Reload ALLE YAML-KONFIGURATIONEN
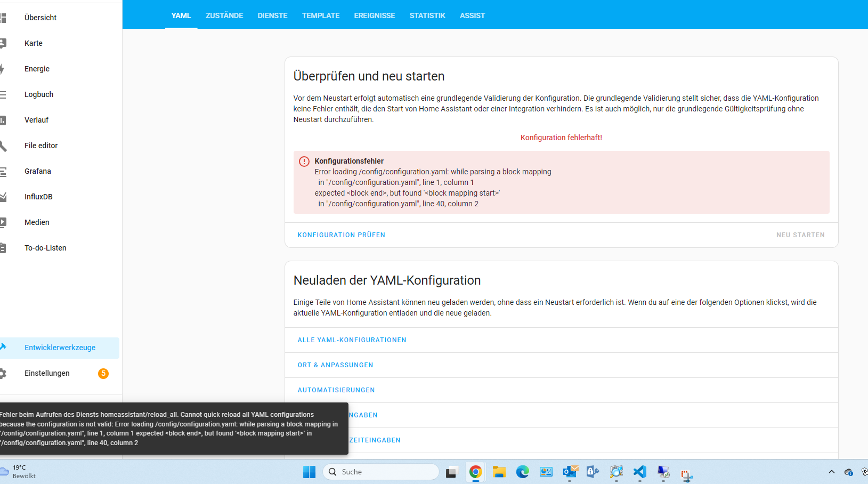This screenshot has width=868, height=484. [x=352, y=340]
